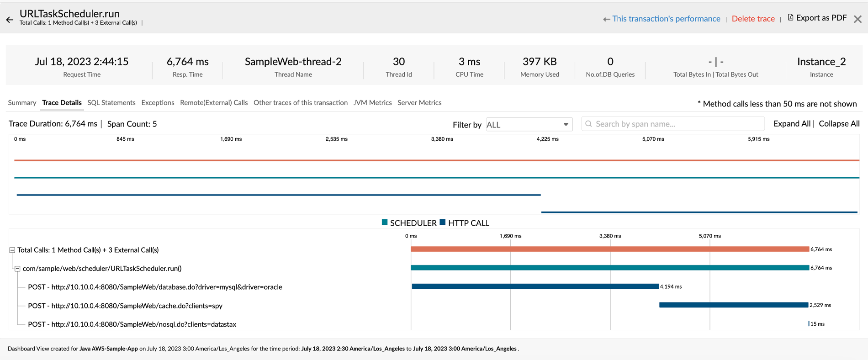Go to Remote(External) Calls tab
Screen dimensions: 868x360
[x=214, y=103]
